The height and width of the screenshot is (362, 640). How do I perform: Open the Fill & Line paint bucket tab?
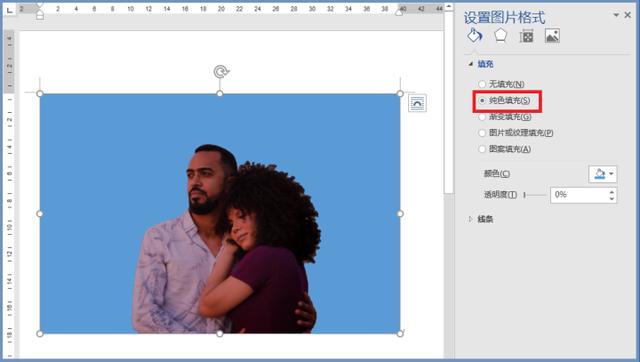[x=475, y=36]
